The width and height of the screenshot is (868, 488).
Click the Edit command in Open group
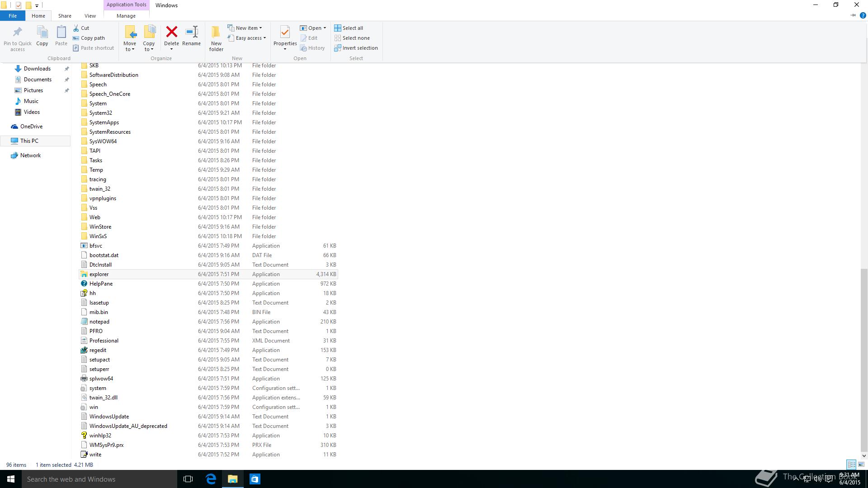309,38
